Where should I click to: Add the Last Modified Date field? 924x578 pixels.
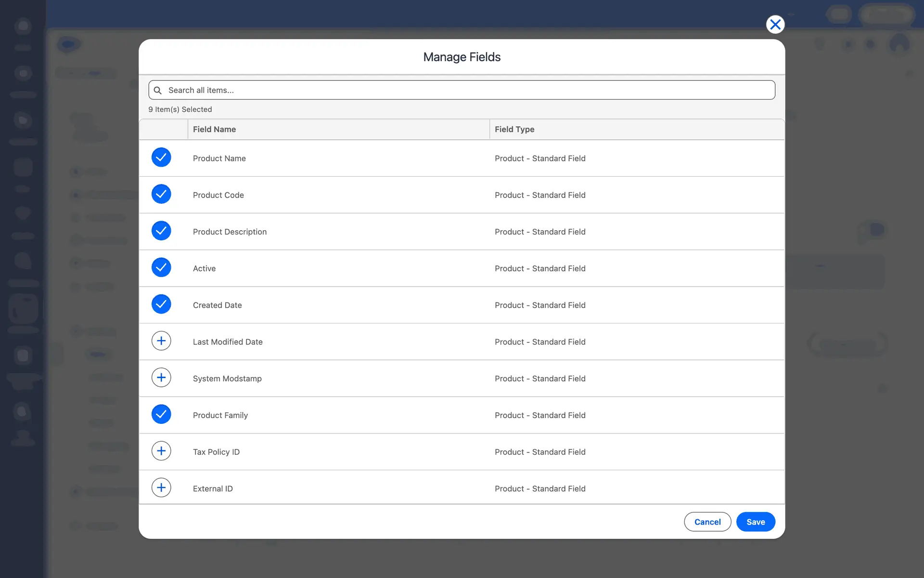[x=161, y=341]
